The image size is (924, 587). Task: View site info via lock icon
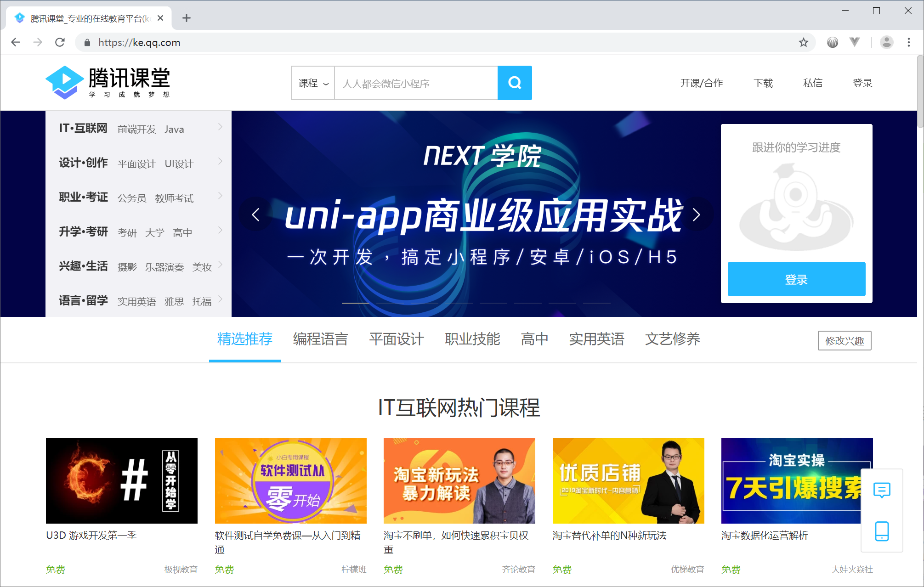[87, 43]
